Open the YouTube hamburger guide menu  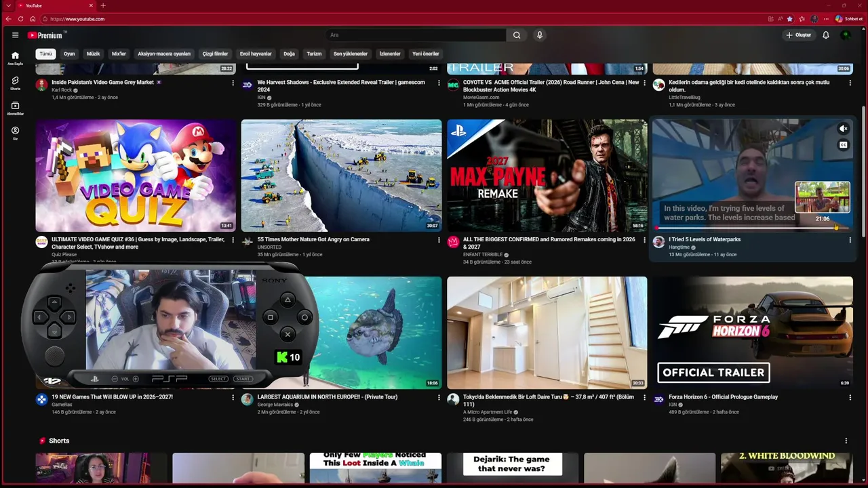tap(15, 35)
